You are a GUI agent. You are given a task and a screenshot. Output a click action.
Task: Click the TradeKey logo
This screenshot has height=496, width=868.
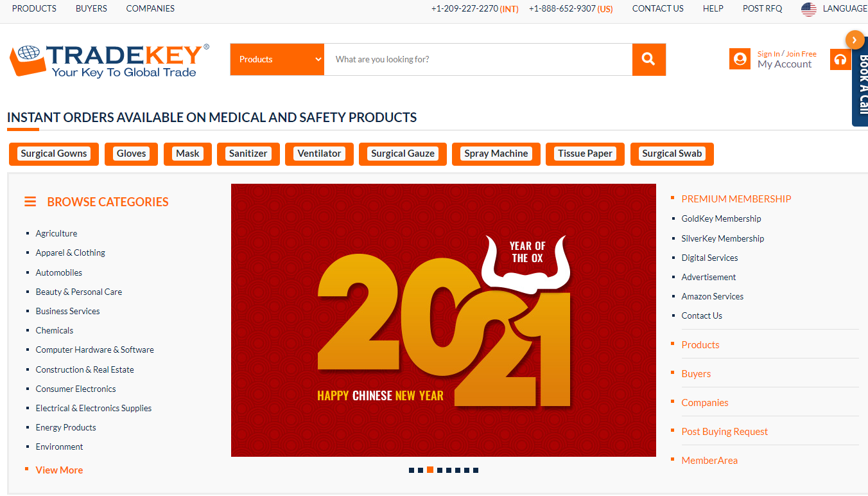[109, 62]
